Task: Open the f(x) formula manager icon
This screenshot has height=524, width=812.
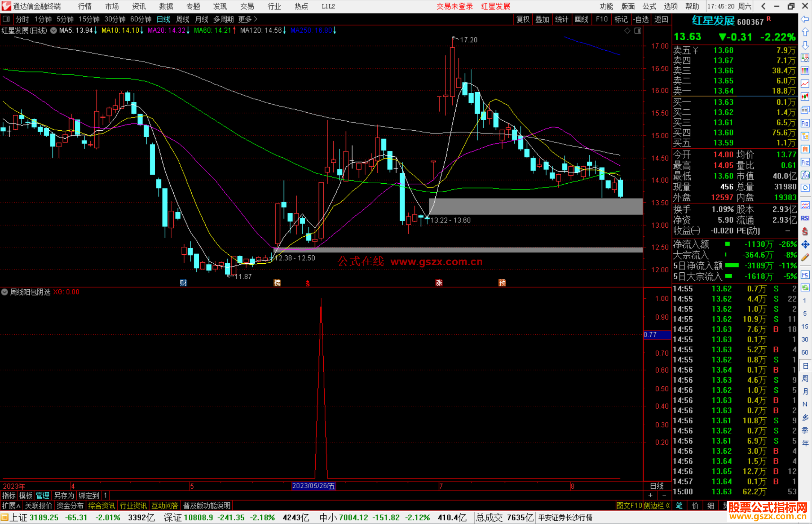Action: click(x=805, y=175)
